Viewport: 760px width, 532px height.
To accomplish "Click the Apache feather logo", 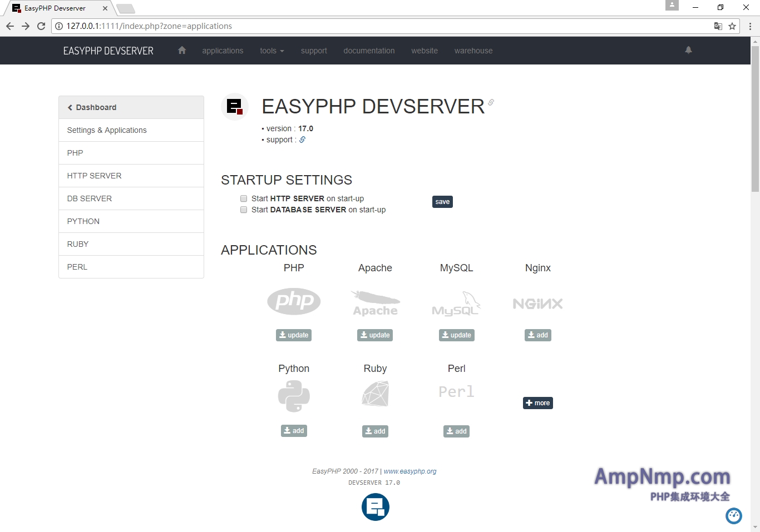I will (376, 303).
